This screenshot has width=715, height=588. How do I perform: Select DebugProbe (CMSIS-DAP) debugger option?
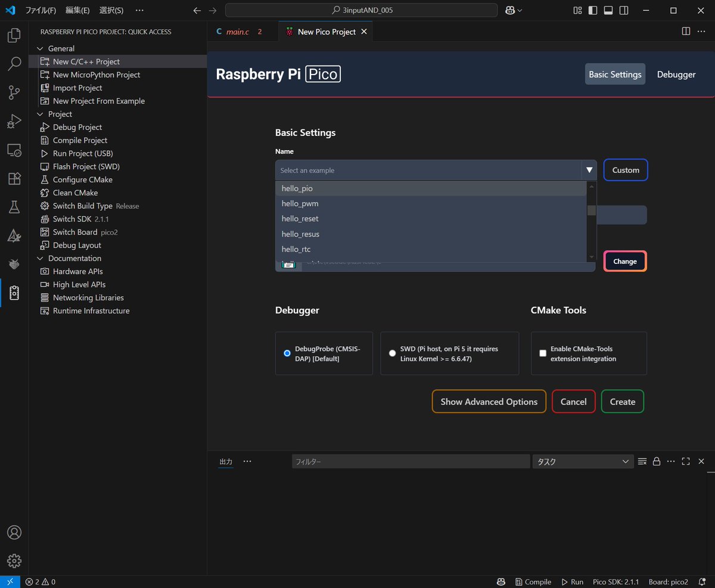287,353
